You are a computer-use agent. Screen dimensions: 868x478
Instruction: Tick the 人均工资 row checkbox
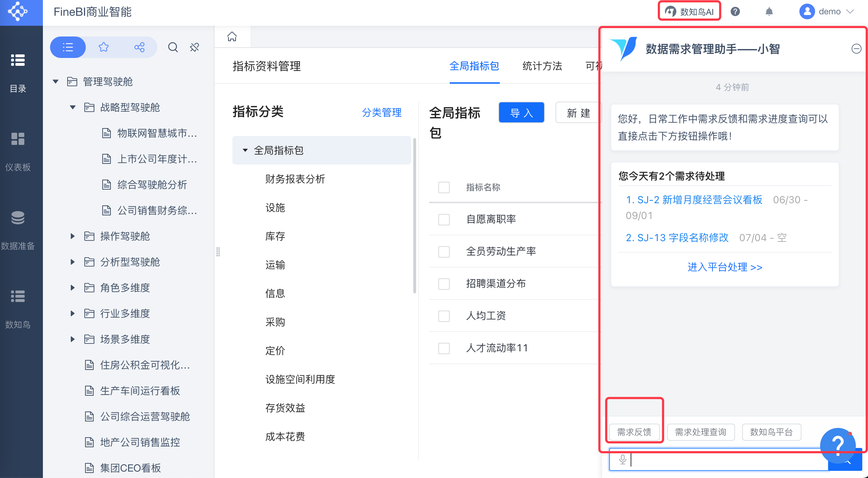tap(444, 316)
